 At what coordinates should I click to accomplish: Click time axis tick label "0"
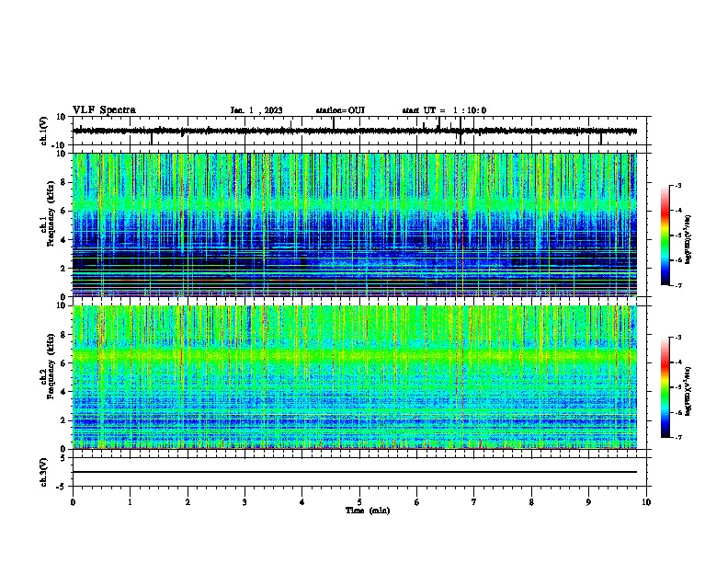[73, 502]
